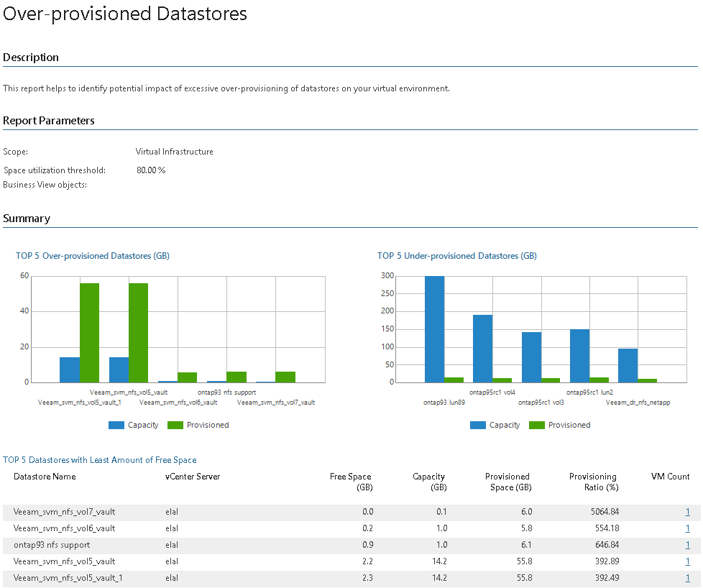Click the '5064.84' provisioning ratio value
This screenshot has width=703, height=588.
pyautogui.click(x=605, y=512)
